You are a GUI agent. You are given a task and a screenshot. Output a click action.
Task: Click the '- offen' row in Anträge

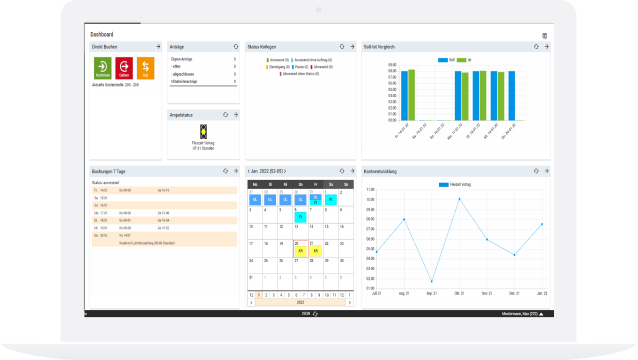203,66
